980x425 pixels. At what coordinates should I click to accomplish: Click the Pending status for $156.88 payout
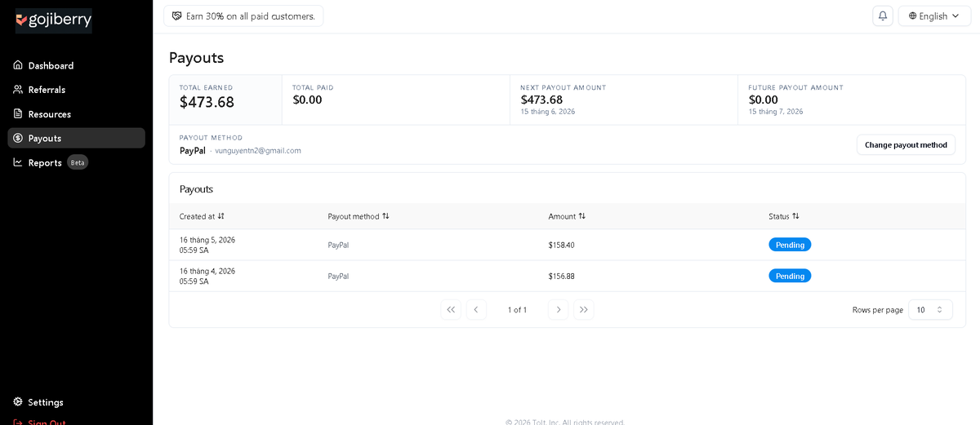(790, 276)
